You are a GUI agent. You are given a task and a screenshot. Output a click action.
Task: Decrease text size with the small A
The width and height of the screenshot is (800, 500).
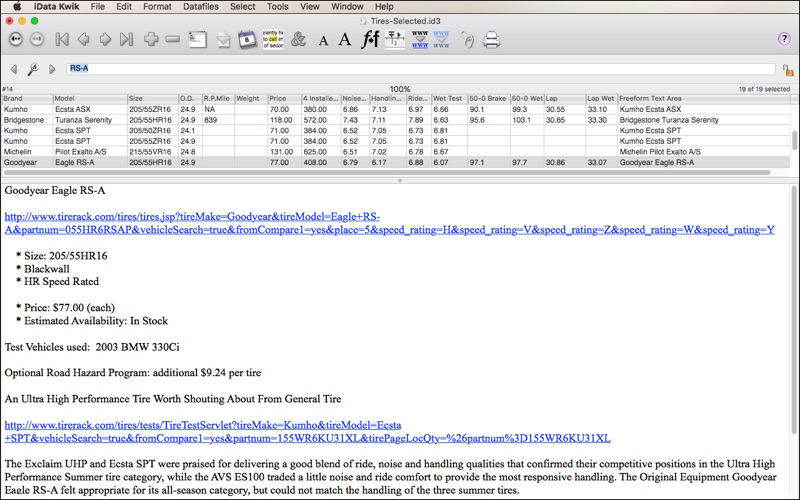tap(323, 41)
